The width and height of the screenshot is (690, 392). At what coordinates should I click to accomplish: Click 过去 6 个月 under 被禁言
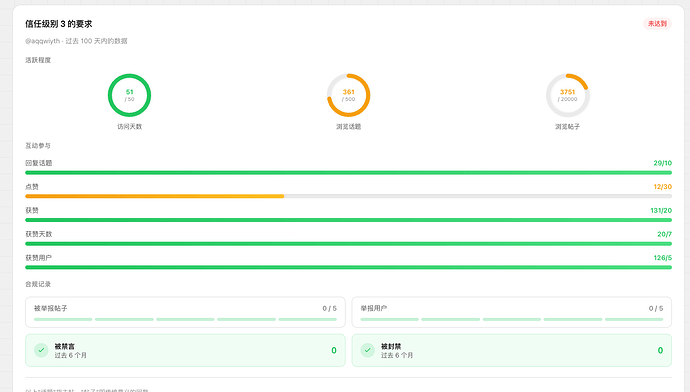coord(71,355)
